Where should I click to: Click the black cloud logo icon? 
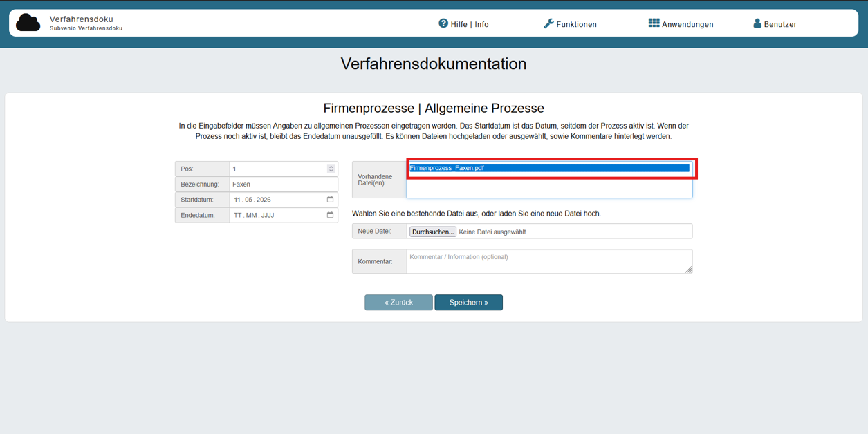click(x=28, y=23)
